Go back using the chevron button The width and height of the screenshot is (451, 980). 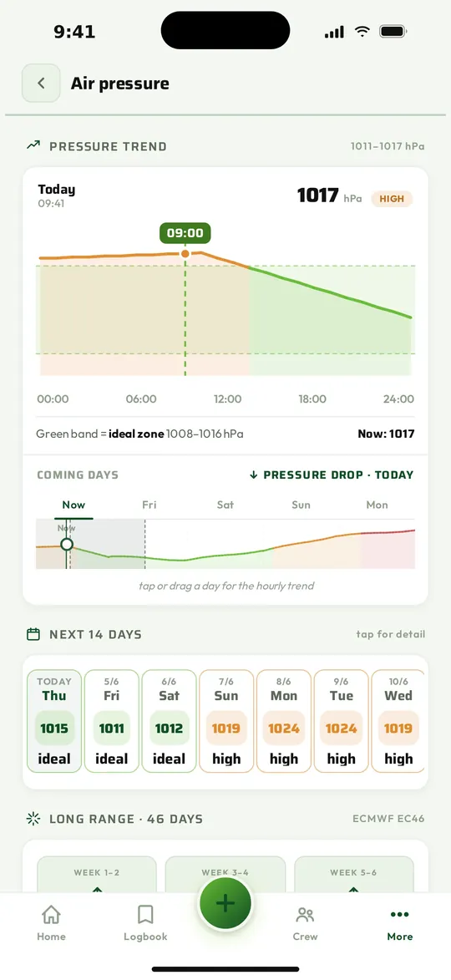tap(41, 83)
